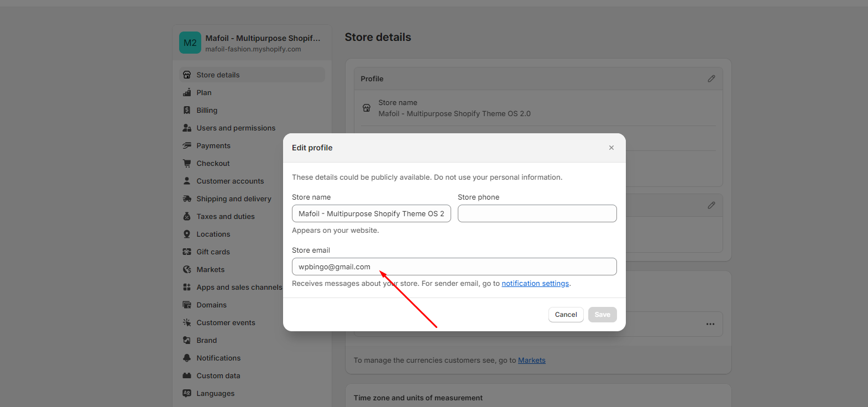The width and height of the screenshot is (868, 407).
Task: Open Notifications settings
Action: pyautogui.click(x=252, y=358)
